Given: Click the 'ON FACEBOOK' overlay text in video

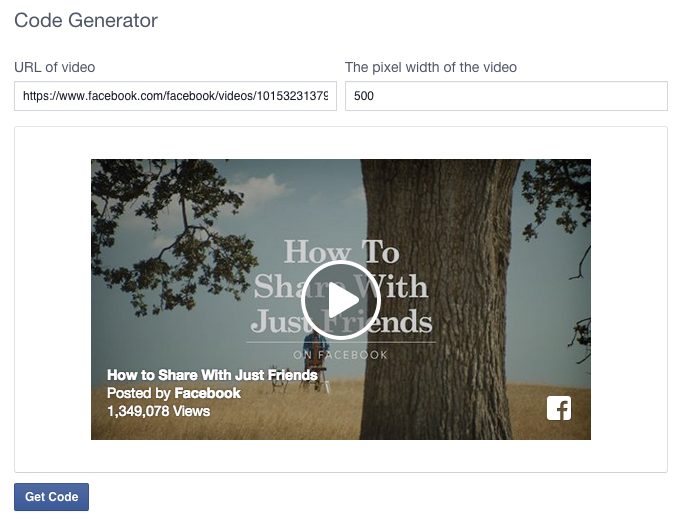Looking at the screenshot, I should 340,355.
